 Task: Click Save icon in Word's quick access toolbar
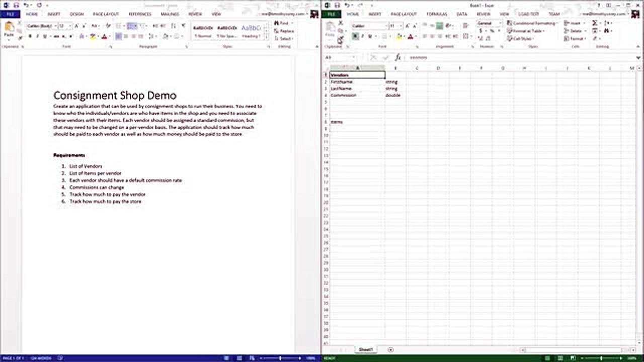point(16,5)
